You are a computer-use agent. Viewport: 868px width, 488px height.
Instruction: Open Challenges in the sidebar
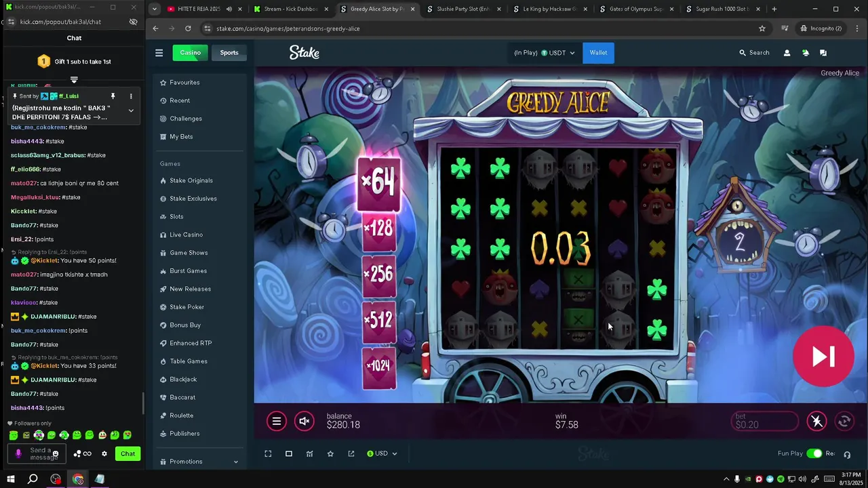click(x=181, y=119)
